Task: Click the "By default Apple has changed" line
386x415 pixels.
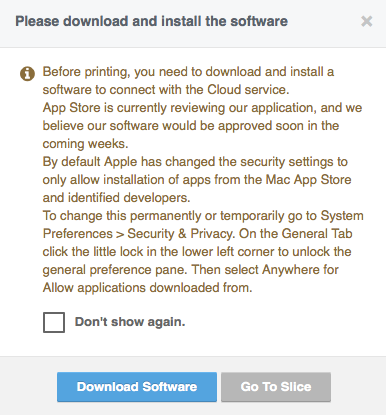Action: click(x=195, y=162)
